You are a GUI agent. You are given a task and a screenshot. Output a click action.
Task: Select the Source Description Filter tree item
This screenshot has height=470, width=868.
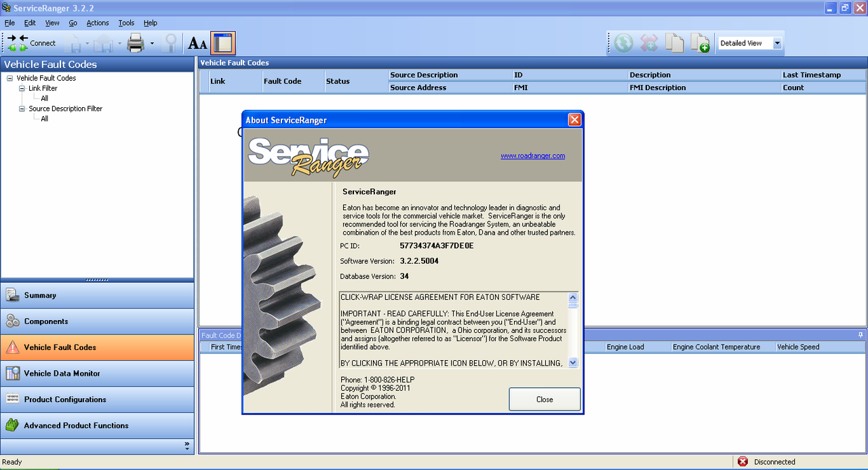(65, 109)
